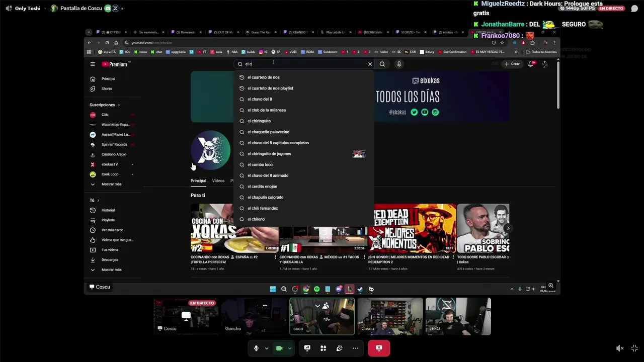
Task: Start voice search with microphone icon
Action: click(x=399, y=64)
